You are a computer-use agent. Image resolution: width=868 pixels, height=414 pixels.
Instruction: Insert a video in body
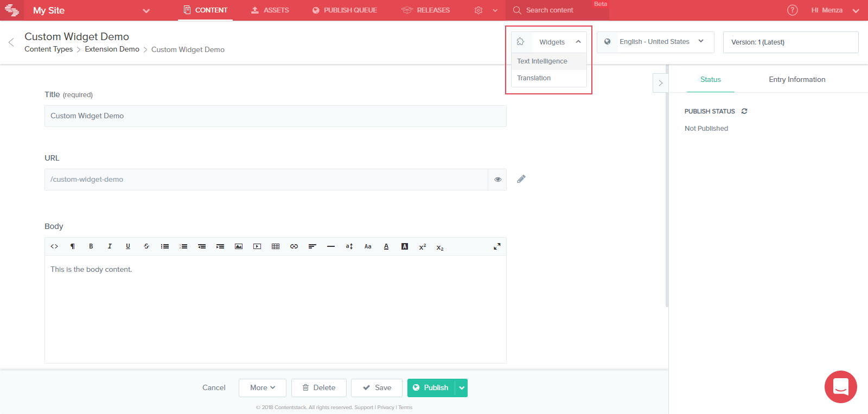pos(257,246)
